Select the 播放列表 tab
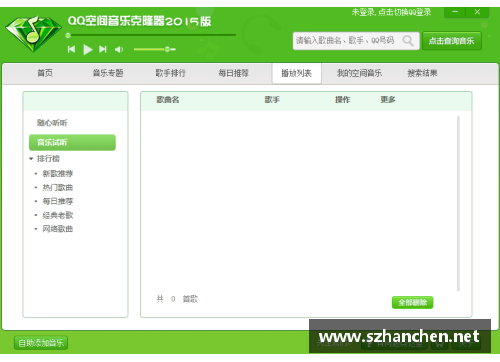This screenshot has height=362, width=500. point(297,73)
